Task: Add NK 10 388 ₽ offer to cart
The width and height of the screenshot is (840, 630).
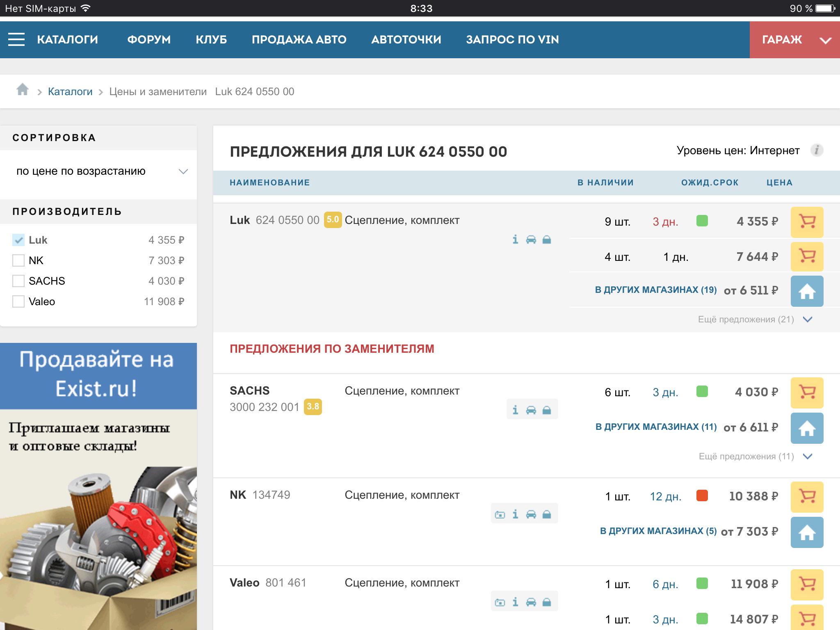Action: (806, 497)
